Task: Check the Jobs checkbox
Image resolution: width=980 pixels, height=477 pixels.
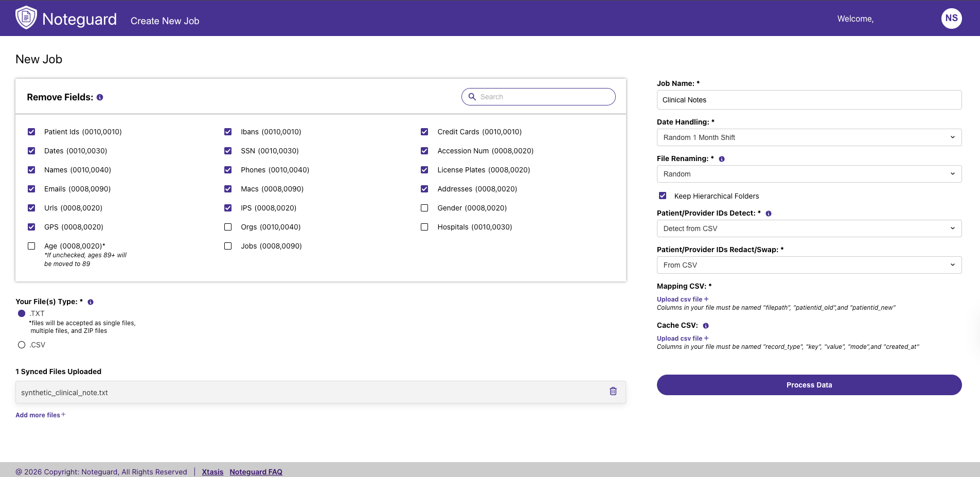Action: [x=228, y=246]
